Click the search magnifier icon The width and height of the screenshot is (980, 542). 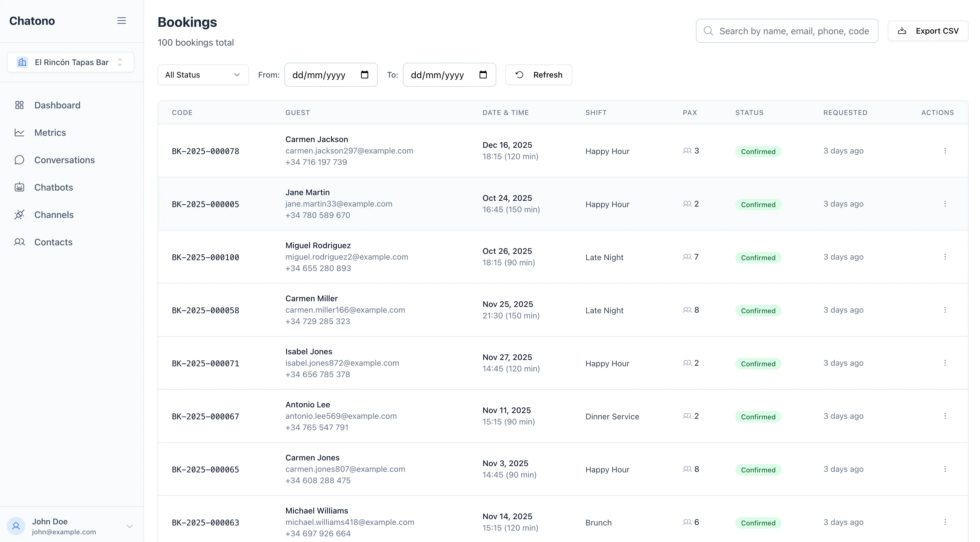coord(708,31)
